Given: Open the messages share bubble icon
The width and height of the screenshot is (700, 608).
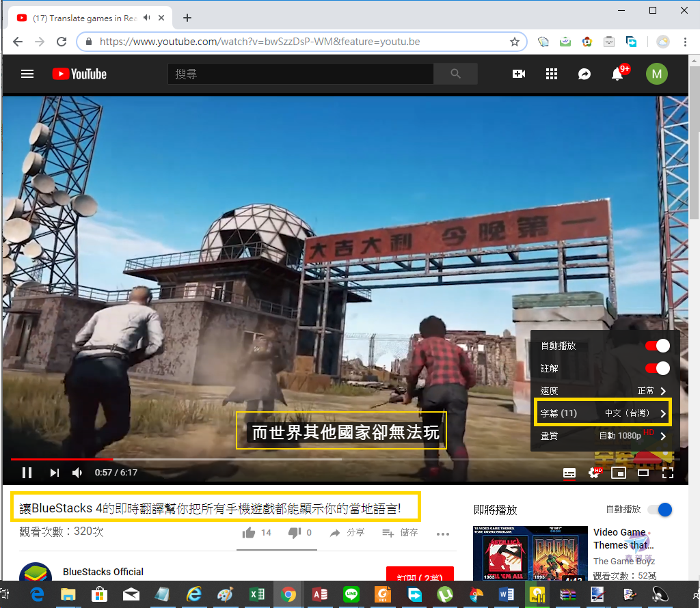Looking at the screenshot, I should point(584,74).
